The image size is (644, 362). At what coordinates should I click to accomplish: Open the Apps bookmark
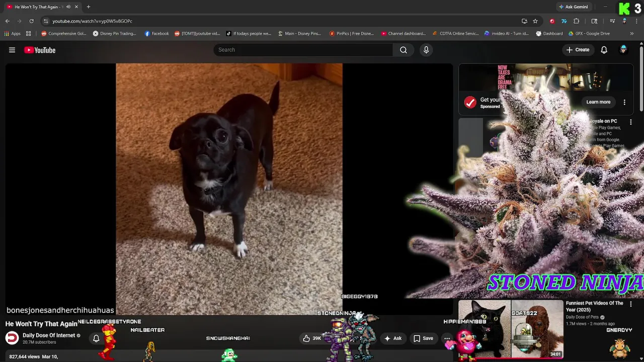pos(13,34)
